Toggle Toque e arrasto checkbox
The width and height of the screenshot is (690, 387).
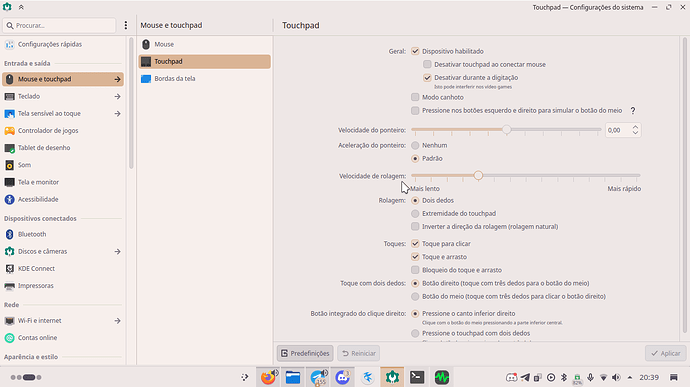pos(415,257)
